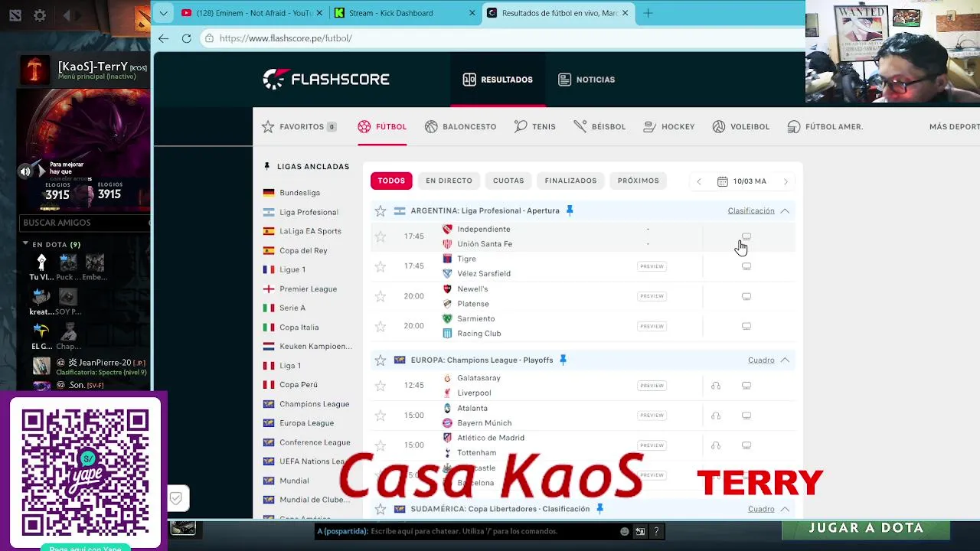Image resolution: width=980 pixels, height=551 pixels.
Task: Open a new browser tab
Action: coord(648,13)
